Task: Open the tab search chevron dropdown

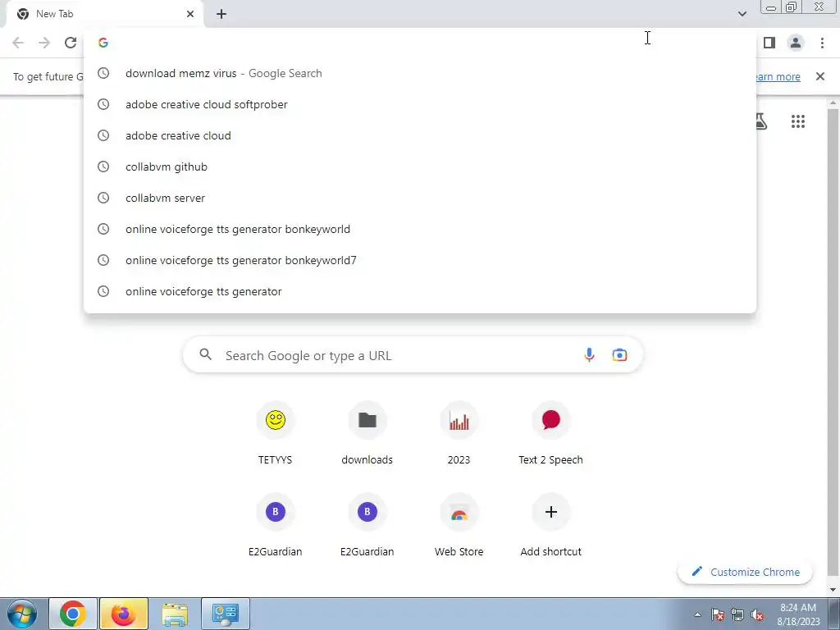Action: tap(742, 14)
